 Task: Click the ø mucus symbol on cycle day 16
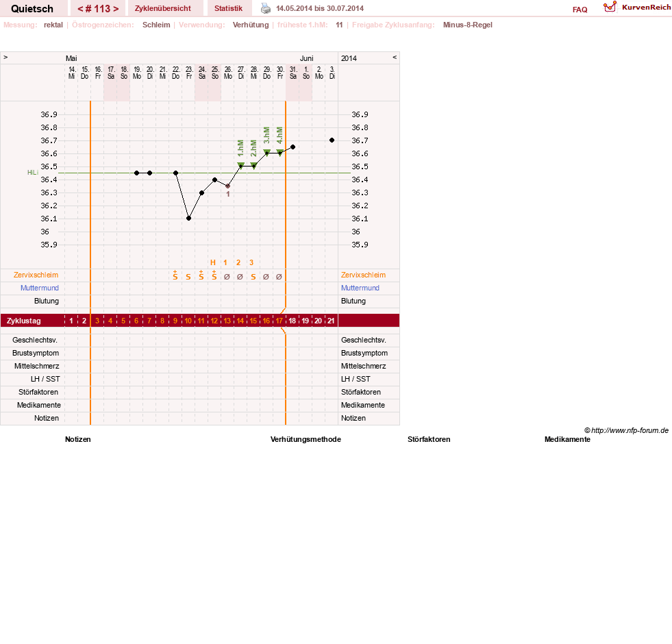[266, 277]
